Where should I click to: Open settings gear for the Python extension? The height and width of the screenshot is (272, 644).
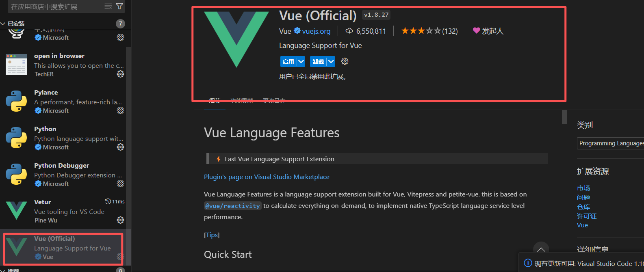click(x=120, y=147)
